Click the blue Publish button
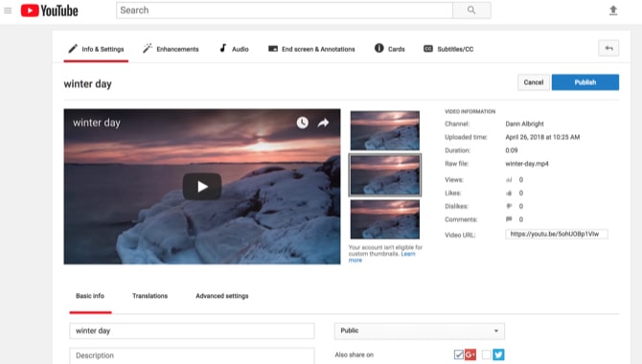 coord(585,82)
